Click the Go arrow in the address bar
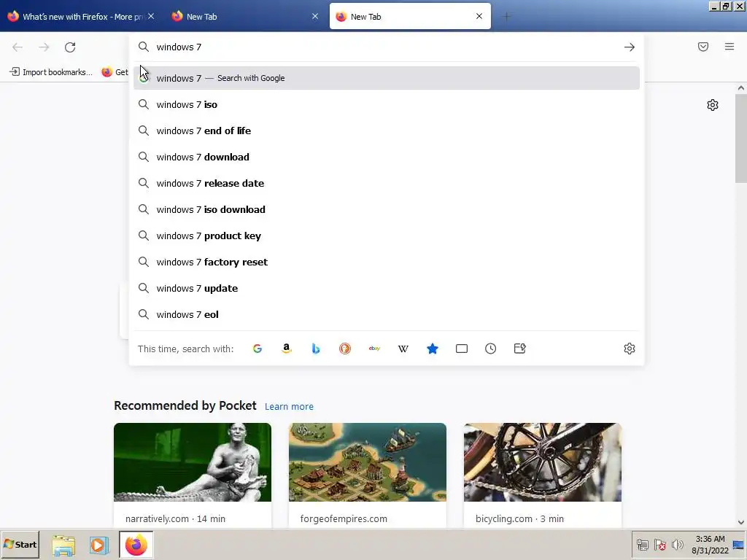 click(x=630, y=47)
